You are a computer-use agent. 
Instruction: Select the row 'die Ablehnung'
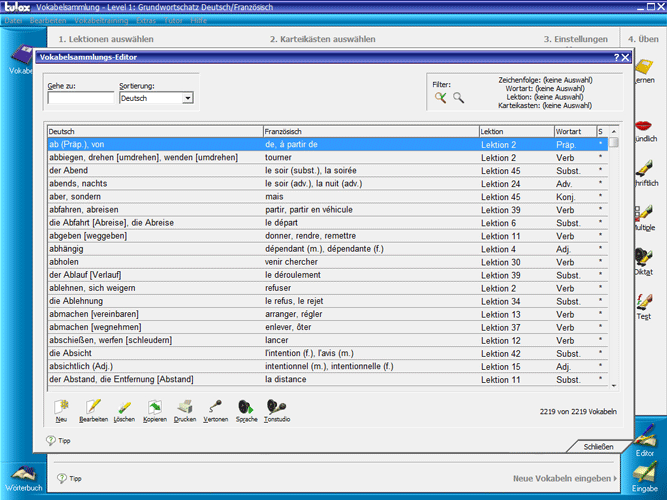click(328, 301)
